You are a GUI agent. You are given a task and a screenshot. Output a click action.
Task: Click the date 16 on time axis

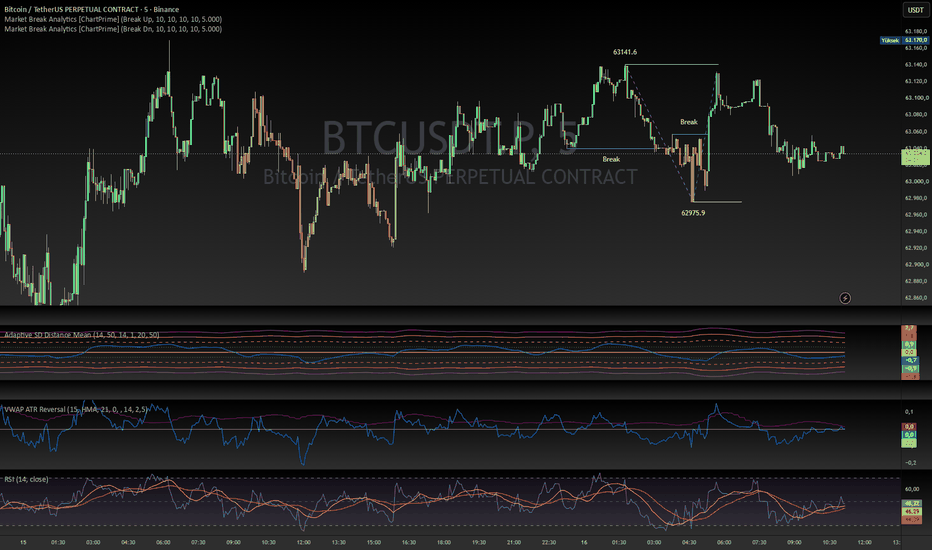(x=584, y=542)
